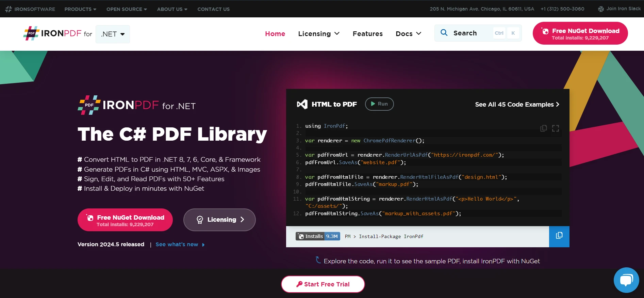The image size is (644, 298).
Task: Click the IronSoftware hash logo icon
Action: pos(9,9)
